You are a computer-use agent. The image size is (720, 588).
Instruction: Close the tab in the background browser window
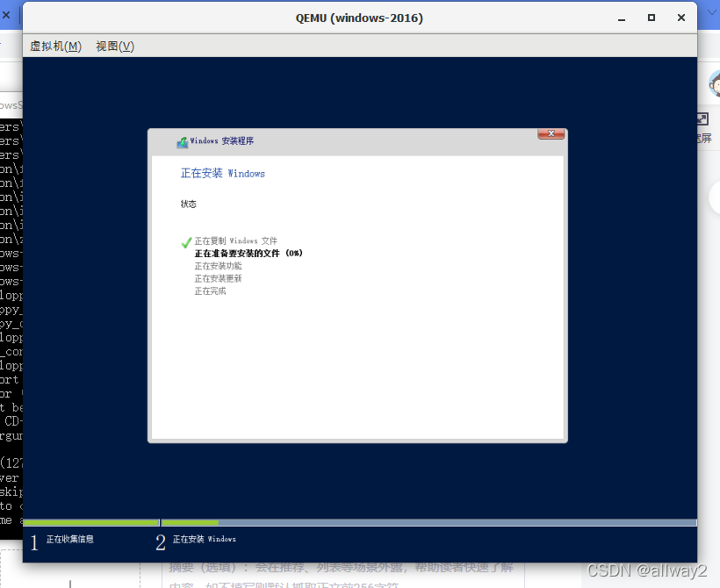6,15
